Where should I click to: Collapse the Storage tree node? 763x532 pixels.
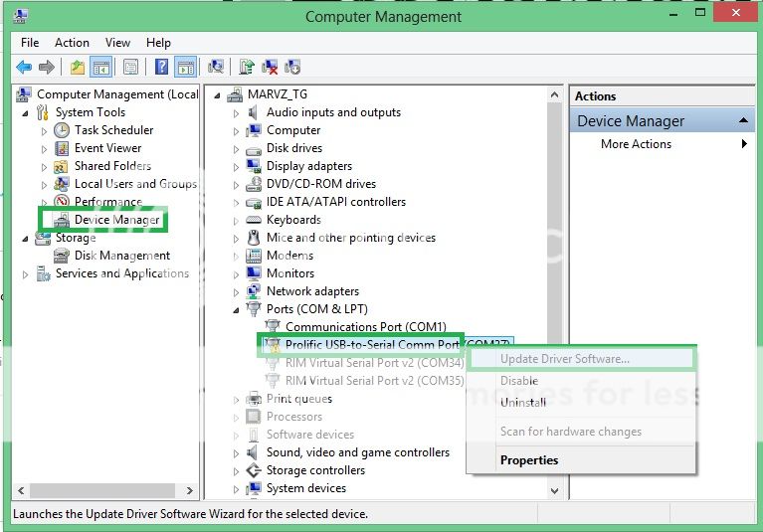click(25, 239)
